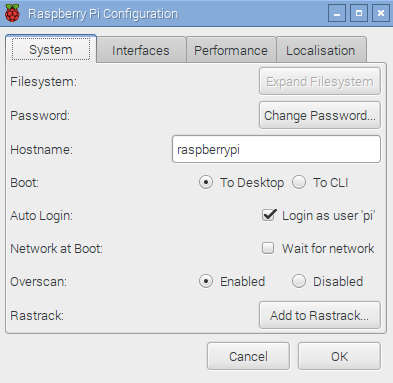Click the Password label
The image size is (393, 383).
40,116
